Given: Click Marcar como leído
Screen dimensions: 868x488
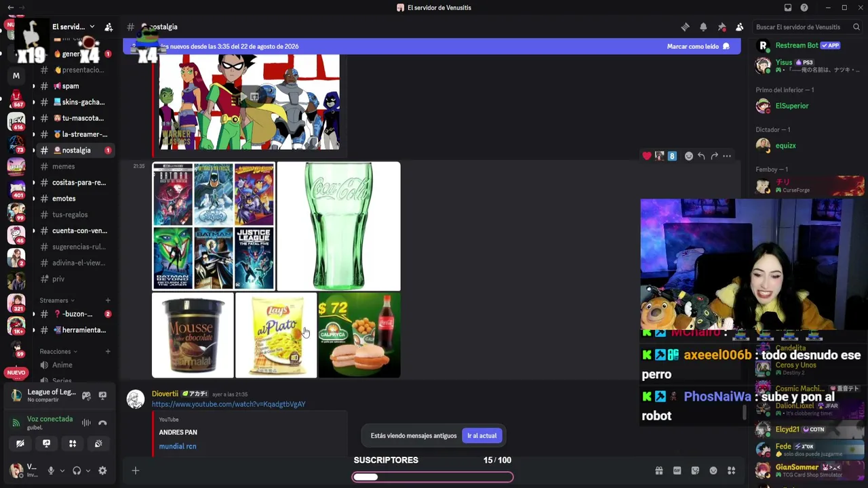Looking at the screenshot, I should [698, 47].
